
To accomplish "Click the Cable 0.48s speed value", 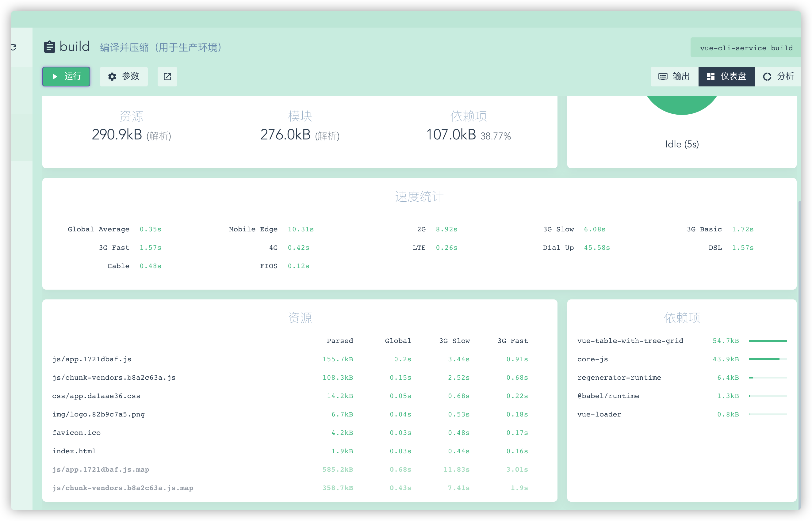I will pos(150,266).
